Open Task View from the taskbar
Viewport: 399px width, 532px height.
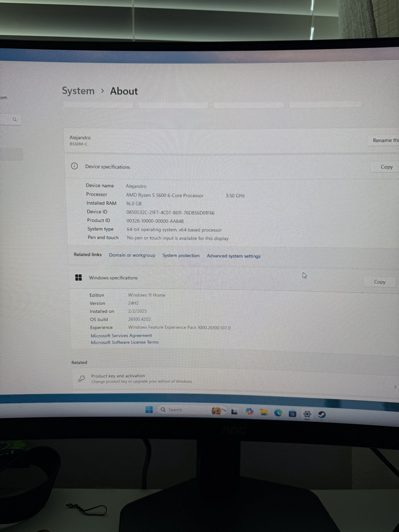pos(234,412)
